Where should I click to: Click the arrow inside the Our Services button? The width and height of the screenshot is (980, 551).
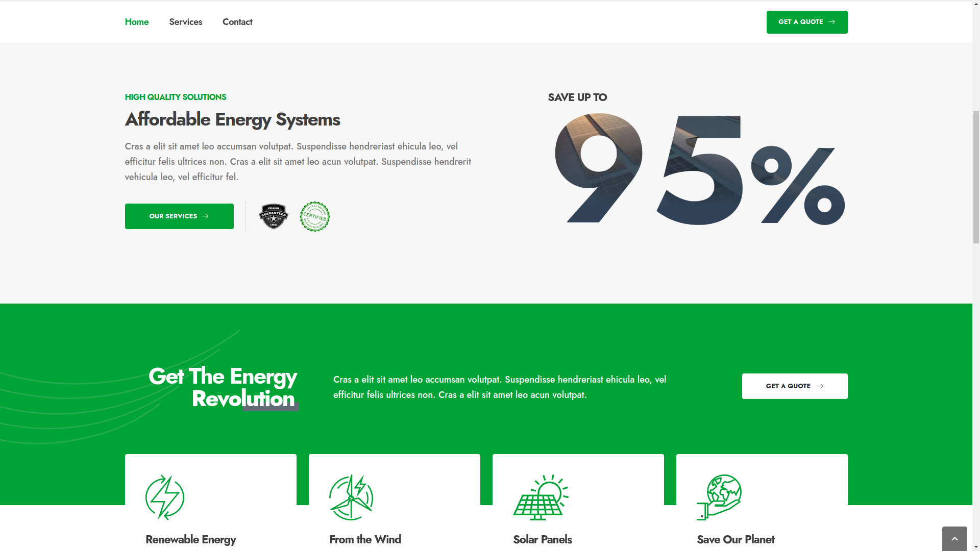[206, 216]
